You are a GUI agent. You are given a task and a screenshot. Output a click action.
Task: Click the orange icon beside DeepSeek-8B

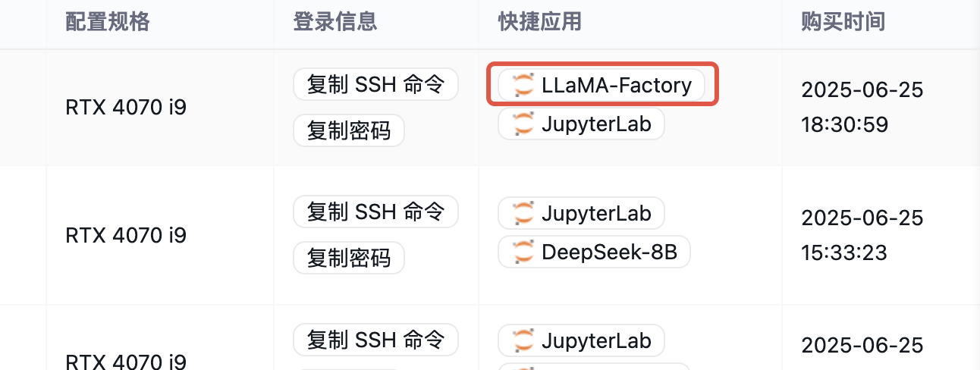523,252
